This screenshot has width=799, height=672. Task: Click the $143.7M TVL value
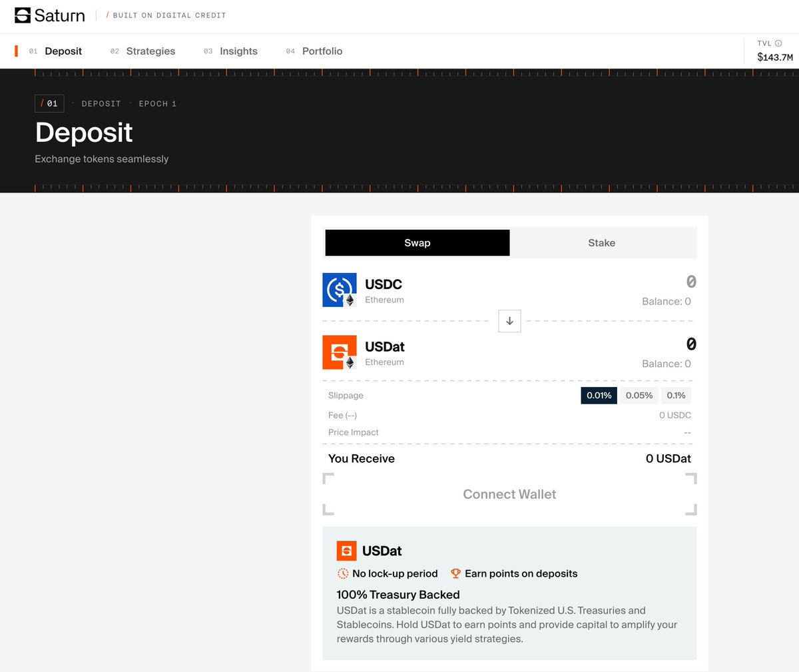pyautogui.click(x=775, y=57)
